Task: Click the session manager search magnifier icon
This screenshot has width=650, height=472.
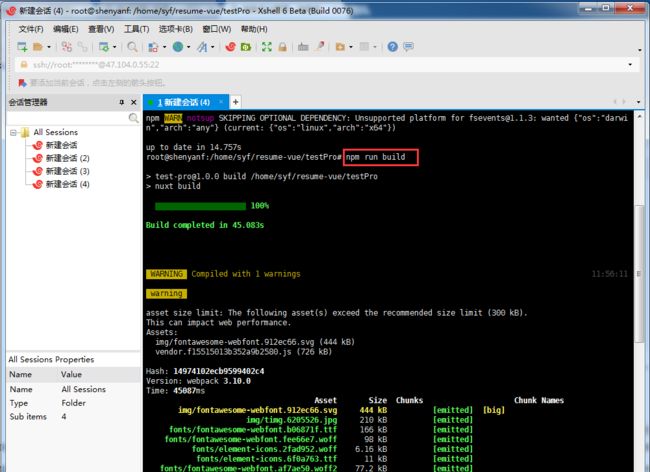Action: (x=133, y=118)
